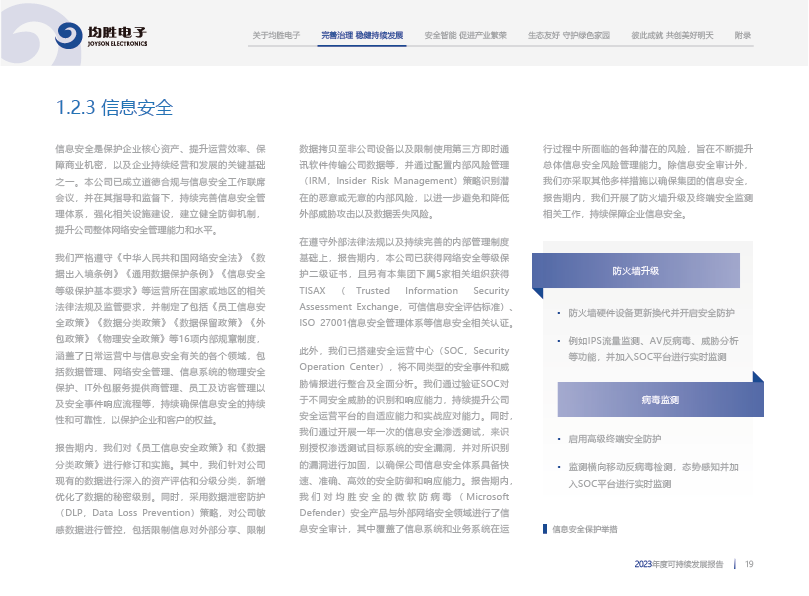The image size is (809, 596).
Task: Select the 防火墙升级 blue banner
Action: (635, 271)
